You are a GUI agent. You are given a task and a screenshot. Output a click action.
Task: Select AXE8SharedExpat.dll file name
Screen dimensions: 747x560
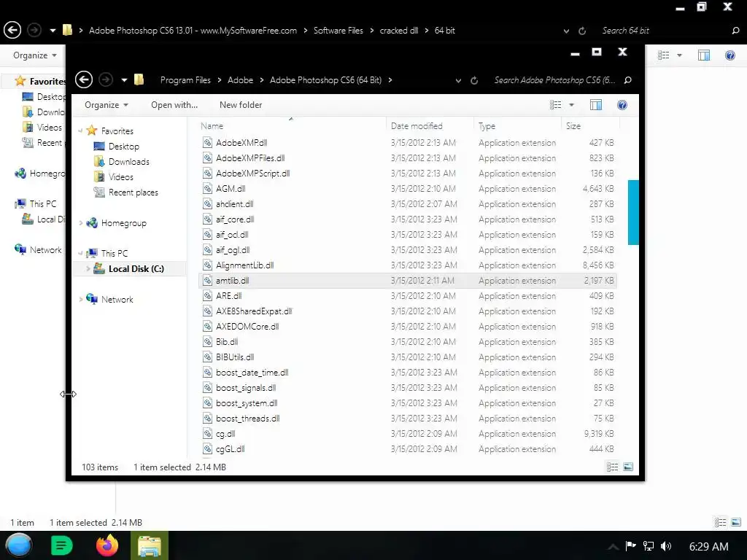[254, 311]
